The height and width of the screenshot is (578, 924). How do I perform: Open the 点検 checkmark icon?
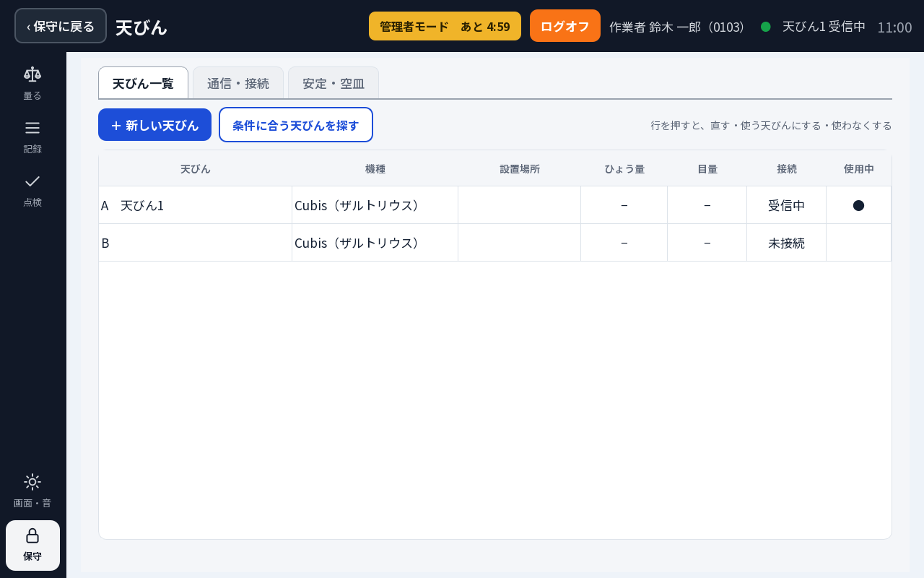(x=32, y=181)
